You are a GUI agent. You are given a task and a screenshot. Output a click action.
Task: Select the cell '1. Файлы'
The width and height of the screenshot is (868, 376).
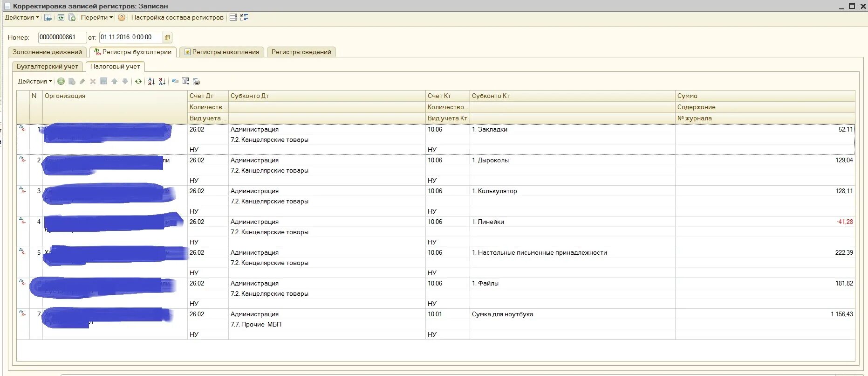pos(572,283)
